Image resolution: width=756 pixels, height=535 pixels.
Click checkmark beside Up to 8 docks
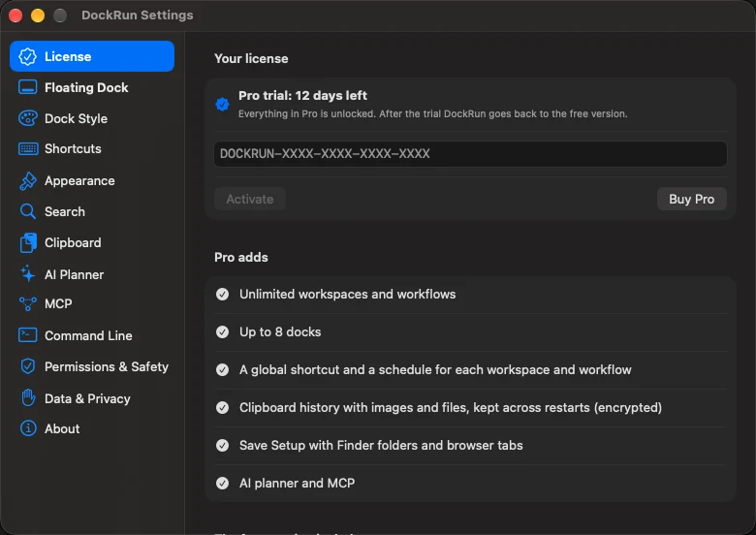[x=222, y=332]
